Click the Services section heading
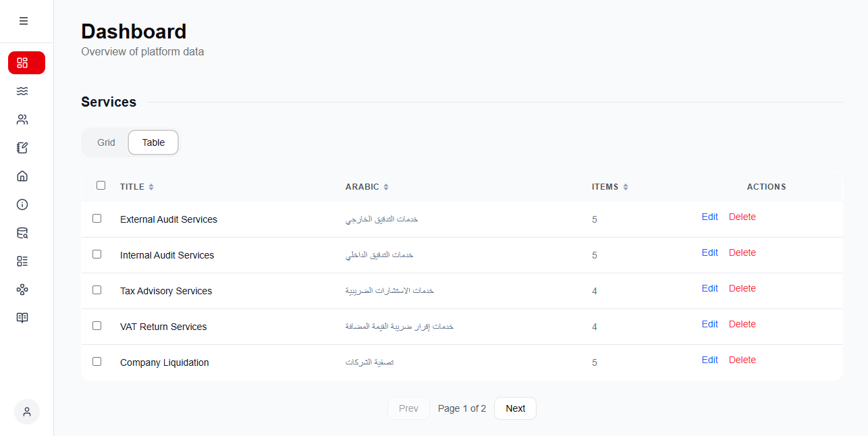Screen dimensions: 868x436 109,102
